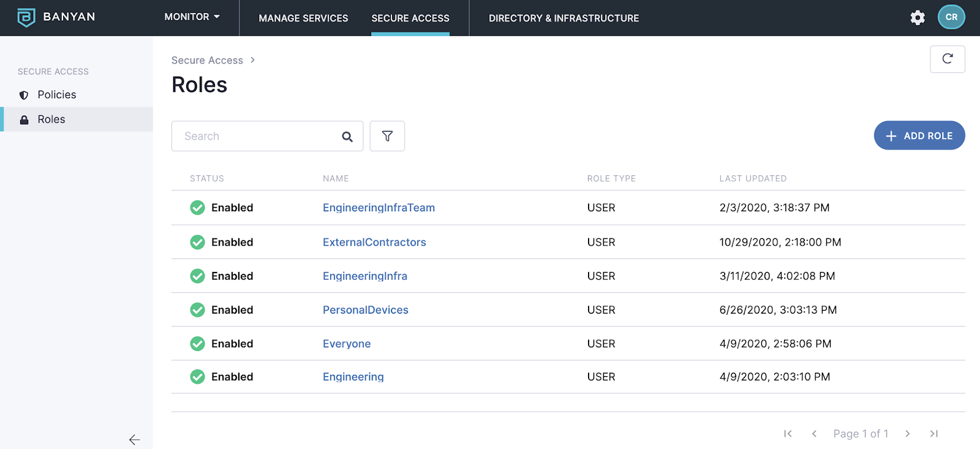The width and height of the screenshot is (980, 449).
Task: Click the green check for ExternalContractors
Action: click(197, 243)
